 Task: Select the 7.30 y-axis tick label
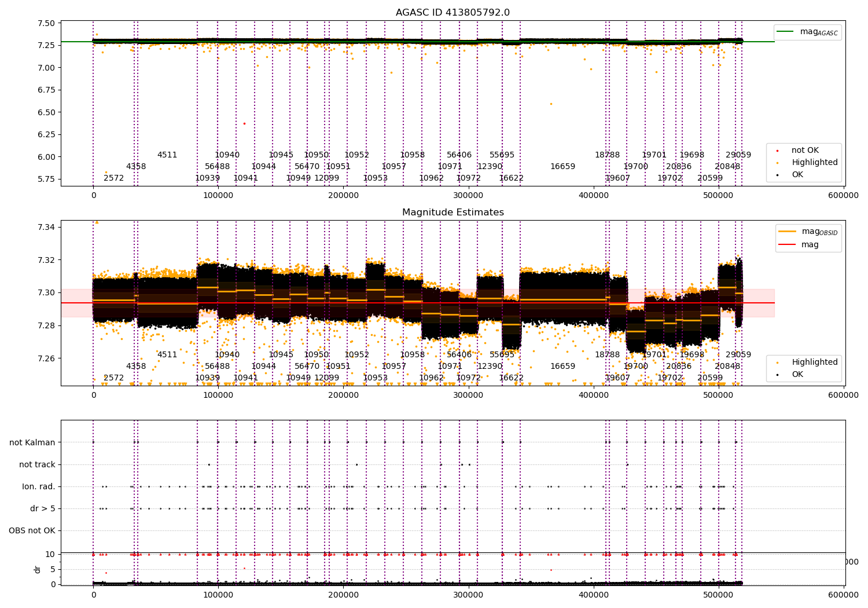pyautogui.click(x=46, y=292)
